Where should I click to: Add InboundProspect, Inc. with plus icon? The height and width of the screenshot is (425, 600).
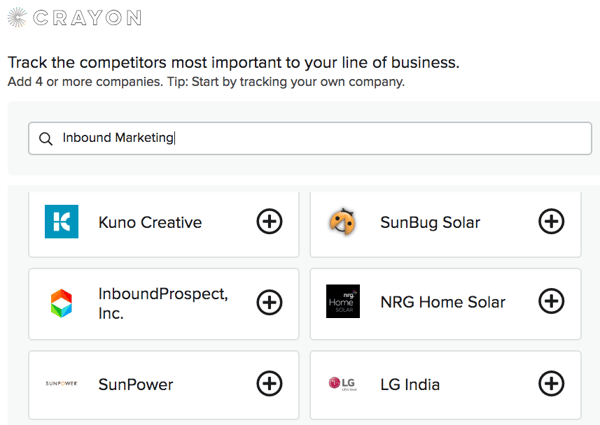(x=269, y=302)
